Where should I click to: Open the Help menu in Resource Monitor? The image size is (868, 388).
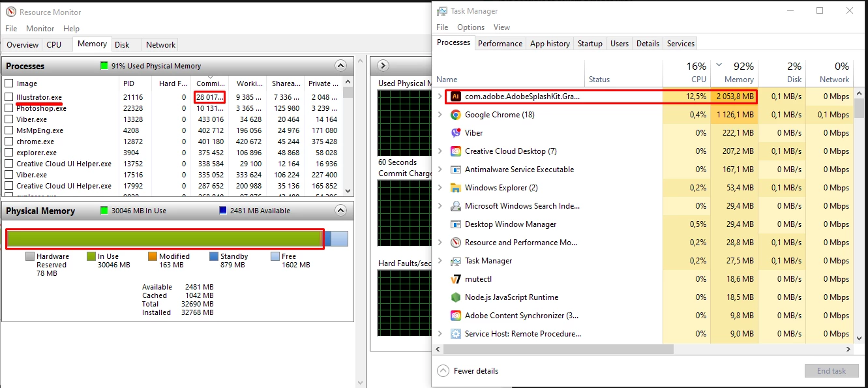[71, 29]
